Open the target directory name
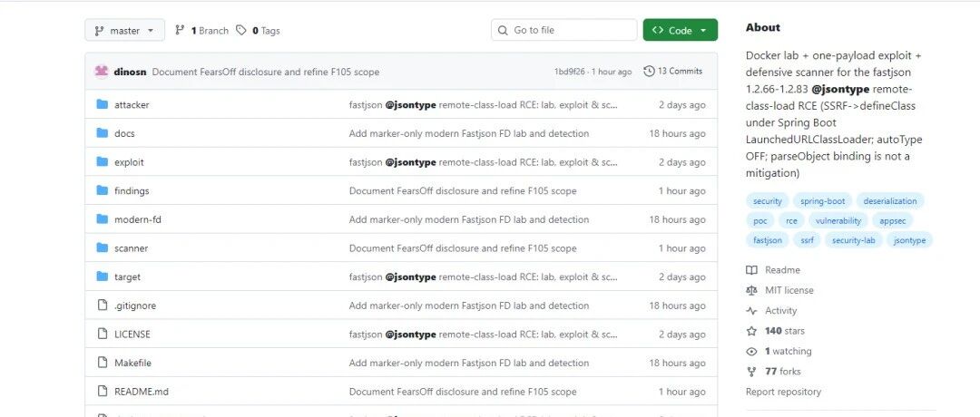This screenshot has width=980, height=417. point(128,277)
